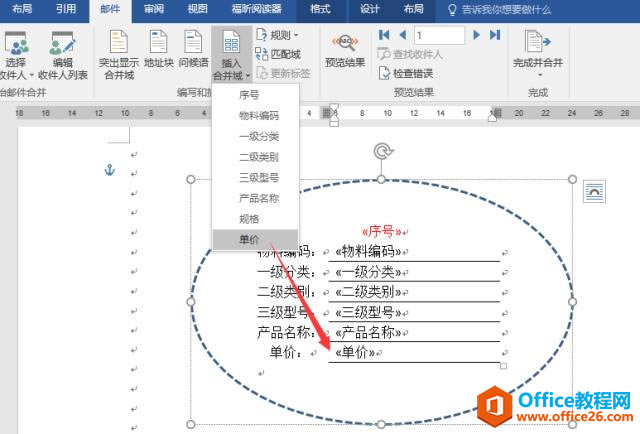Click the «二级类别» merge field
The width and height of the screenshot is (640, 434).
click(369, 292)
